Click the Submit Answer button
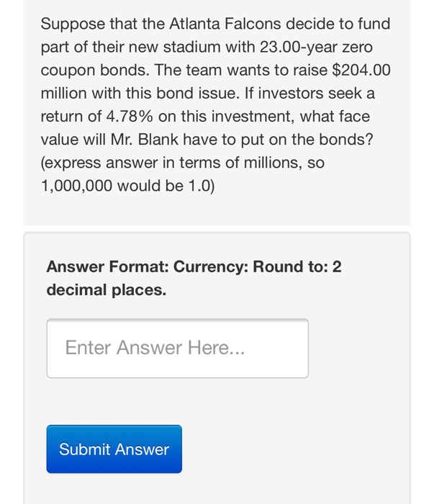This screenshot has height=504, width=434. (x=114, y=449)
